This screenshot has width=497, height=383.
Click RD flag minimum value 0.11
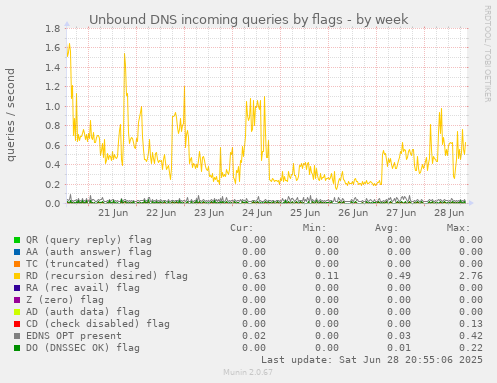(x=327, y=276)
